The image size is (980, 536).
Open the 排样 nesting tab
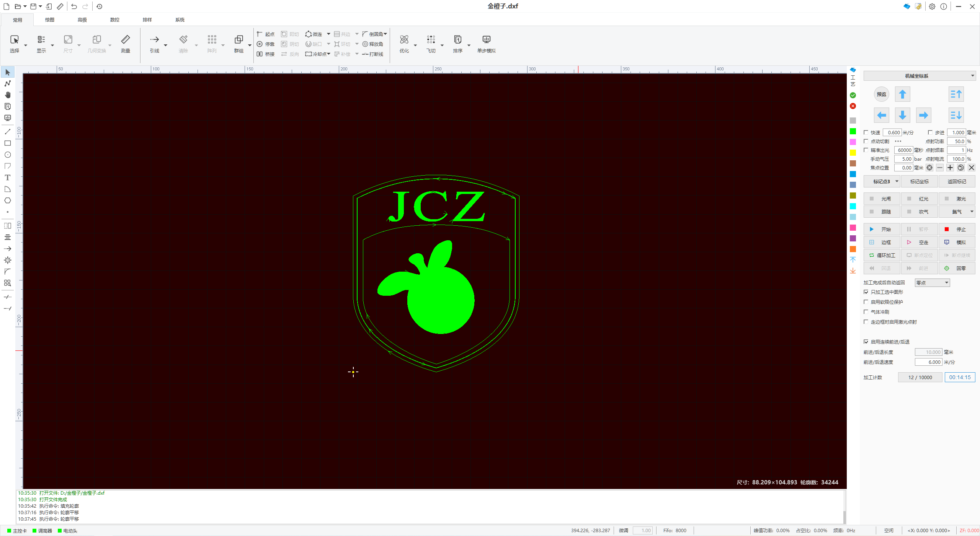[x=147, y=20]
